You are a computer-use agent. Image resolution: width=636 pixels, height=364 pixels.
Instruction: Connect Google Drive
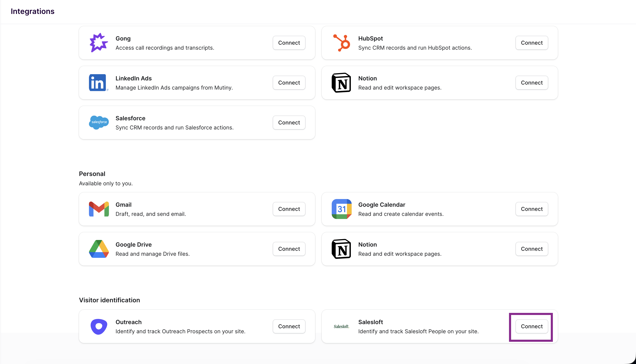[x=289, y=249]
